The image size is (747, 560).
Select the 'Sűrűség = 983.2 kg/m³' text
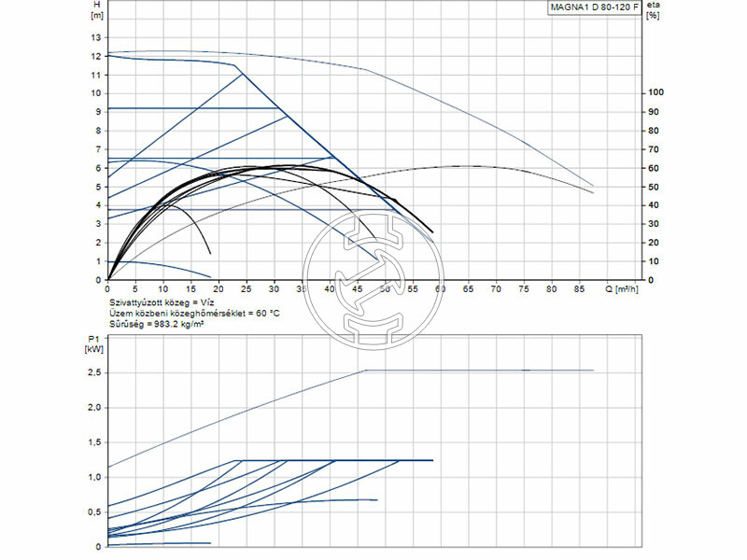pyautogui.click(x=156, y=324)
